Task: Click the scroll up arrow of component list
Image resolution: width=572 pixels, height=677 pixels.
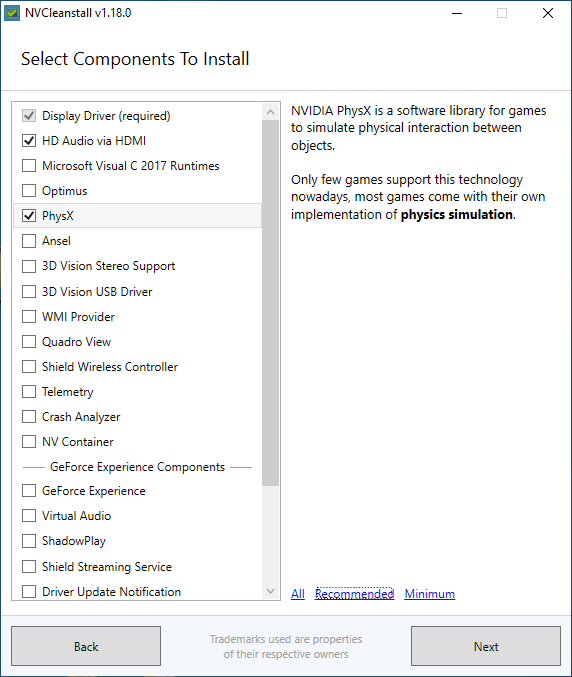Action: tap(270, 112)
